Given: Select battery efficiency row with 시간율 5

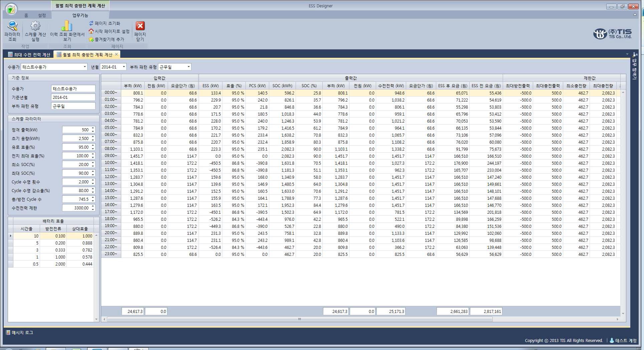Looking at the screenshot, I should pyautogui.click(x=53, y=243).
